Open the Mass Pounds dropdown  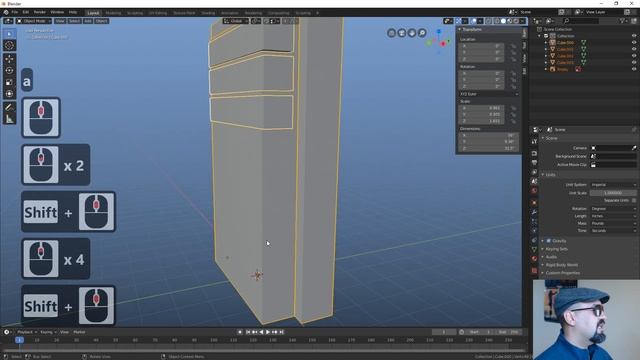[613, 223]
